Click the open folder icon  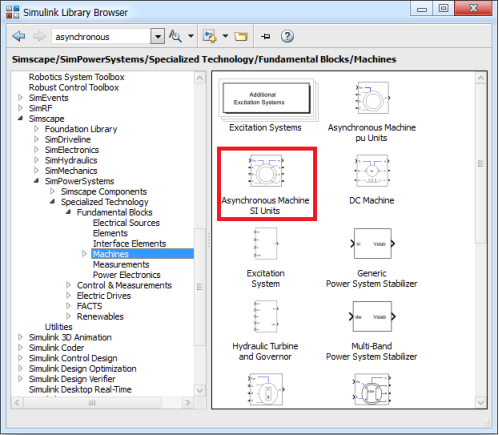241,36
